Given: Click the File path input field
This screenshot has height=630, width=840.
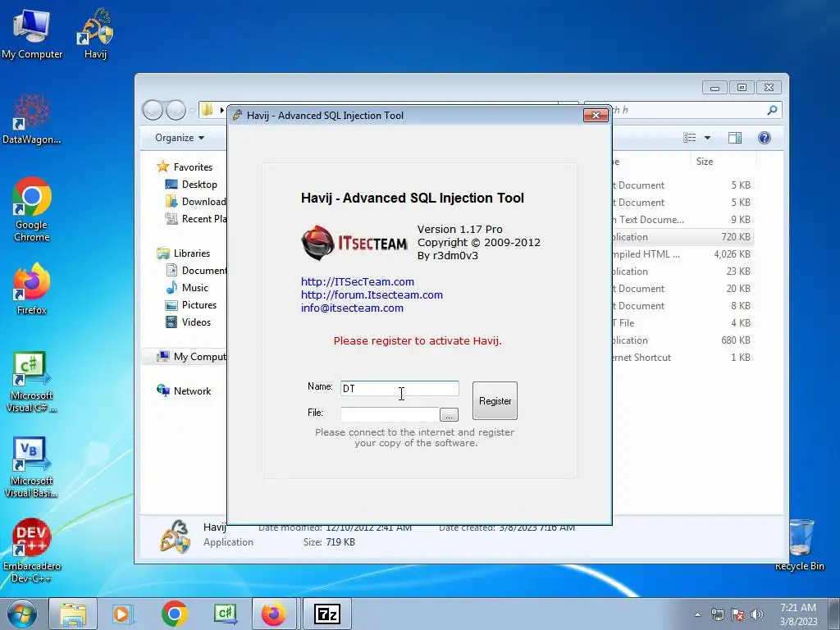Looking at the screenshot, I should [x=390, y=414].
